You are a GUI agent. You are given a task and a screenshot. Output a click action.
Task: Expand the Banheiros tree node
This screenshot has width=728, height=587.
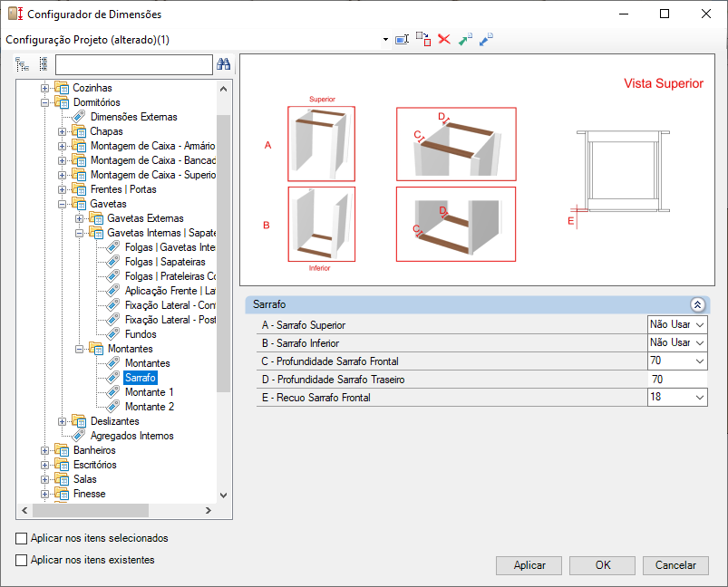point(44,450)
